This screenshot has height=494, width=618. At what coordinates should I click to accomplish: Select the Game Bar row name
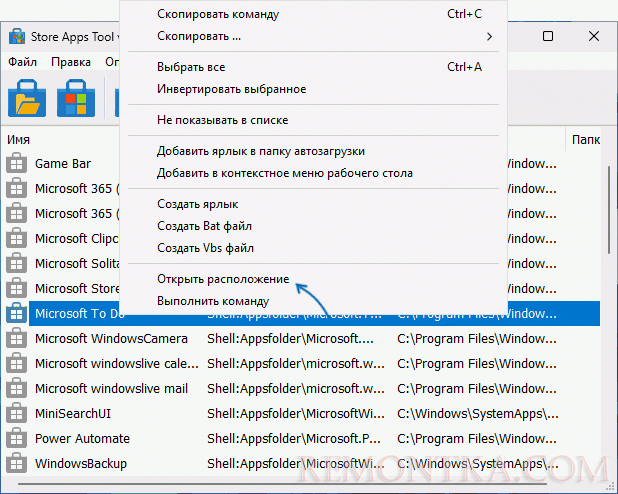click(x=63, y=164)
